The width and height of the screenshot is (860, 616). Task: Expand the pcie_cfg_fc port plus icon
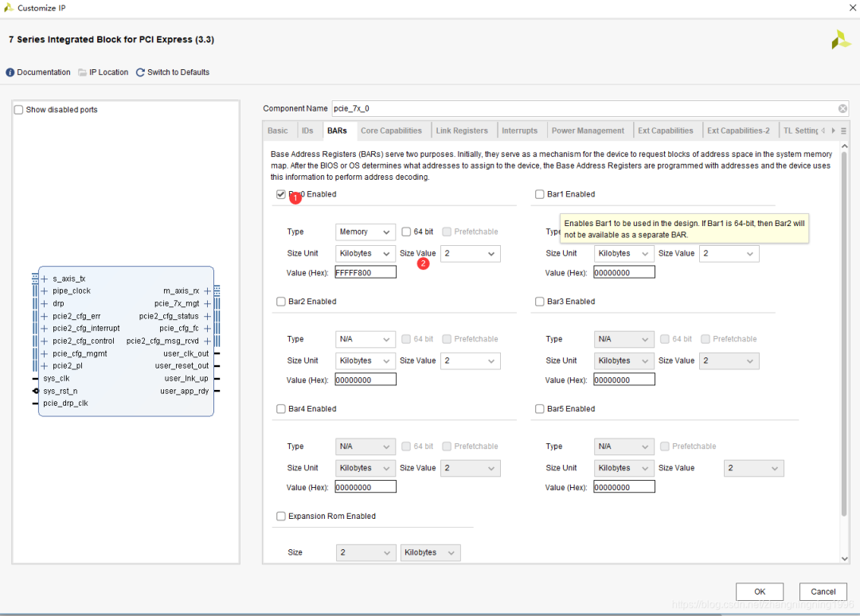click(x=207, y=328)
